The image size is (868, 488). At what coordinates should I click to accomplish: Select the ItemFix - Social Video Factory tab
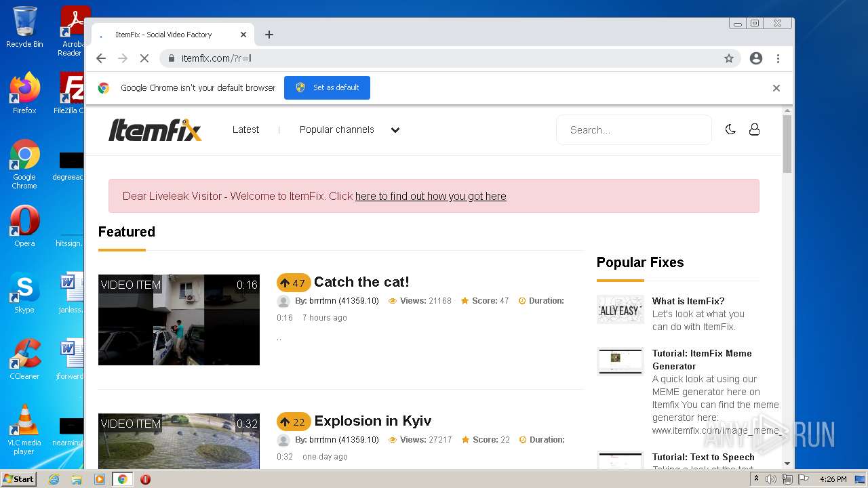(171, 35)
